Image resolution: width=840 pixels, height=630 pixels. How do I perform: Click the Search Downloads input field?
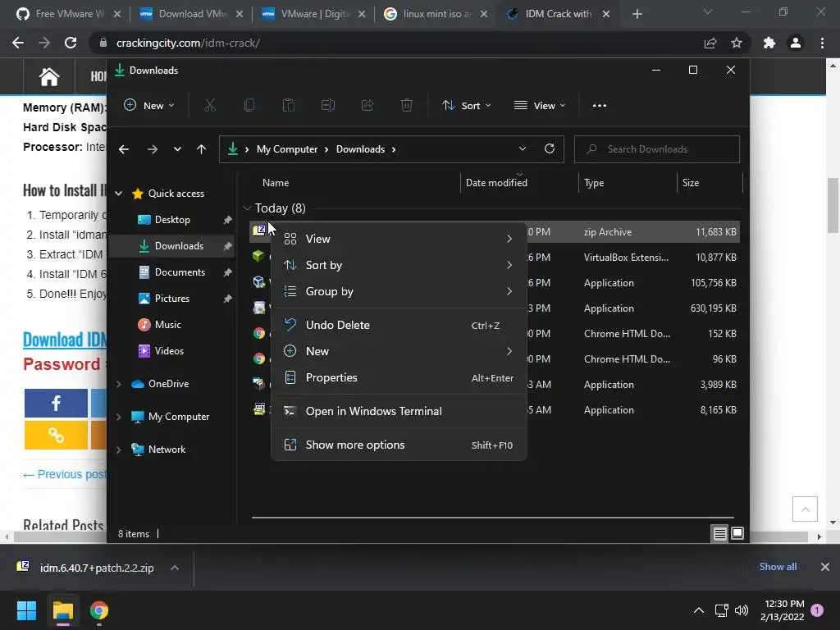[657, 149]
